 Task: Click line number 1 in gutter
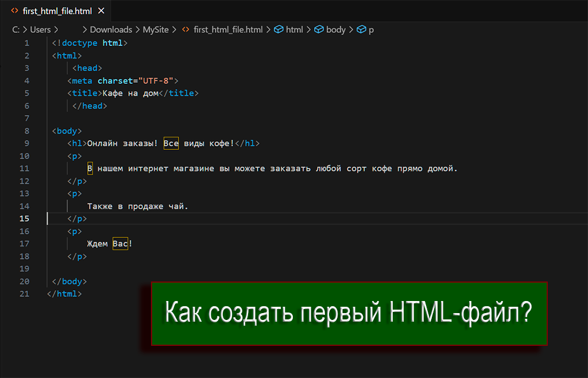(27, 43)
